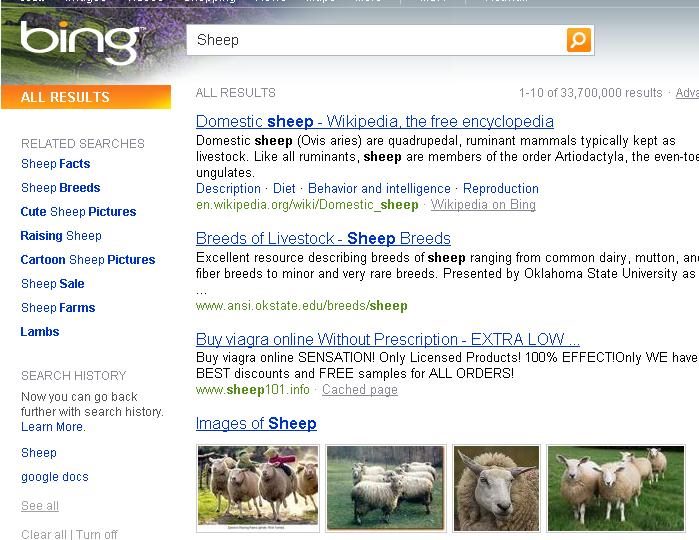
Task: Click the '1-10 of 33,700,000 results' text
Action: point(591,93)
